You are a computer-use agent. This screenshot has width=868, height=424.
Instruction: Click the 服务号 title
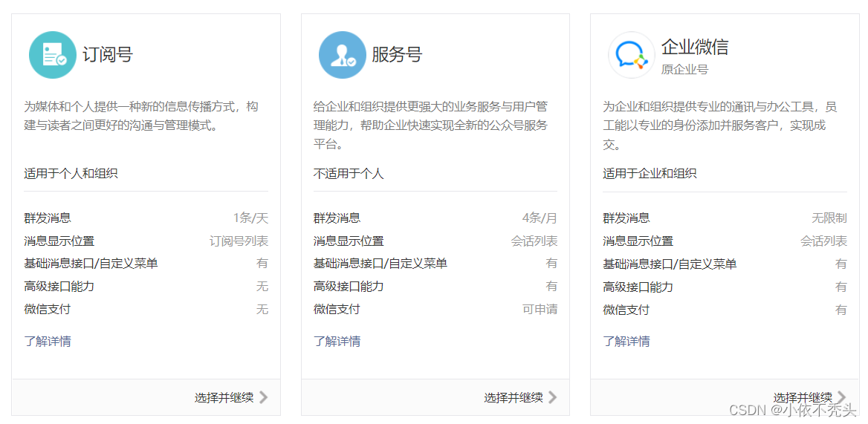coord(397,54)
